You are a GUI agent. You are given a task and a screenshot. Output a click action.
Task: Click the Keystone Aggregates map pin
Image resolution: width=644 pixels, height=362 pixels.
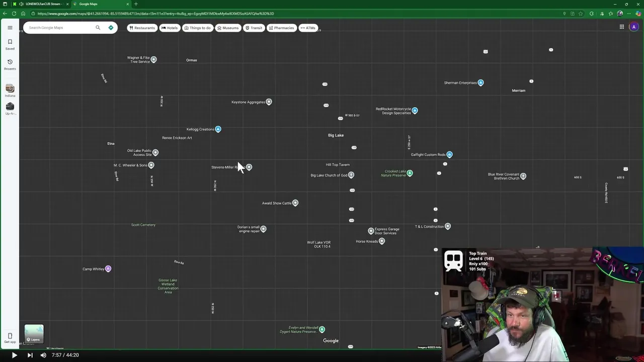[269, 102]
